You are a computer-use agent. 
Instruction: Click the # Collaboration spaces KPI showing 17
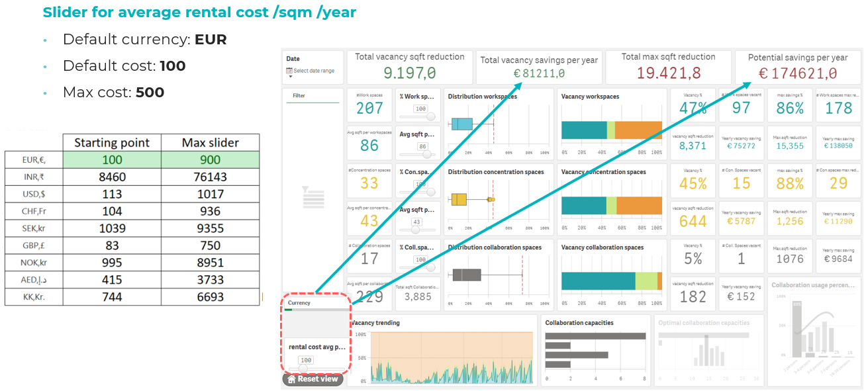click(369, 257)
